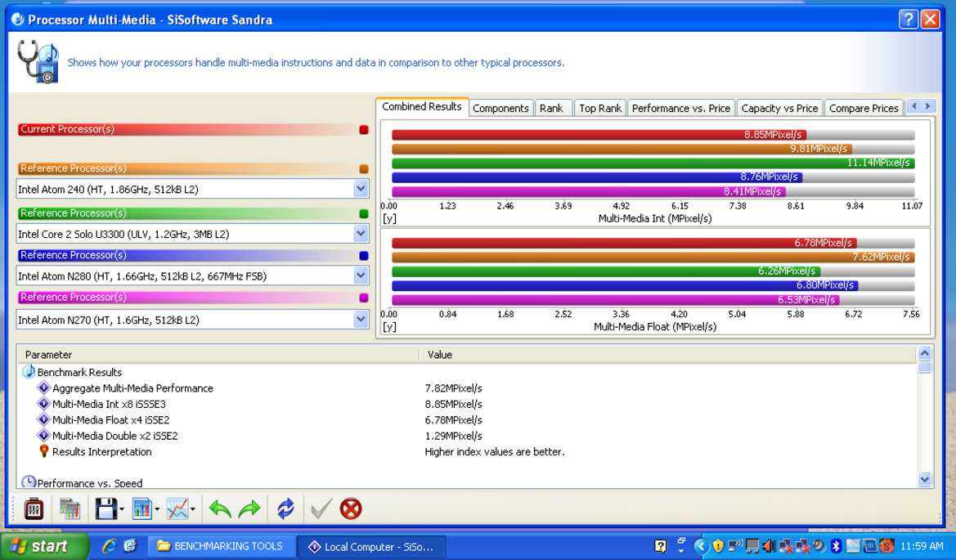Viewport: 956px width, 560px height.
Task: Click the 7.62MPixel/s orange bar
Action: click(653, 257)
